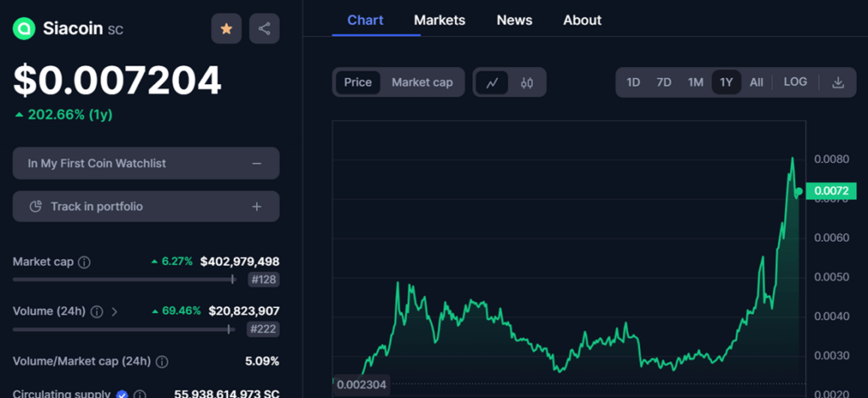Show Volume/Market cap (24h) info icon

[x=162, y=362]
